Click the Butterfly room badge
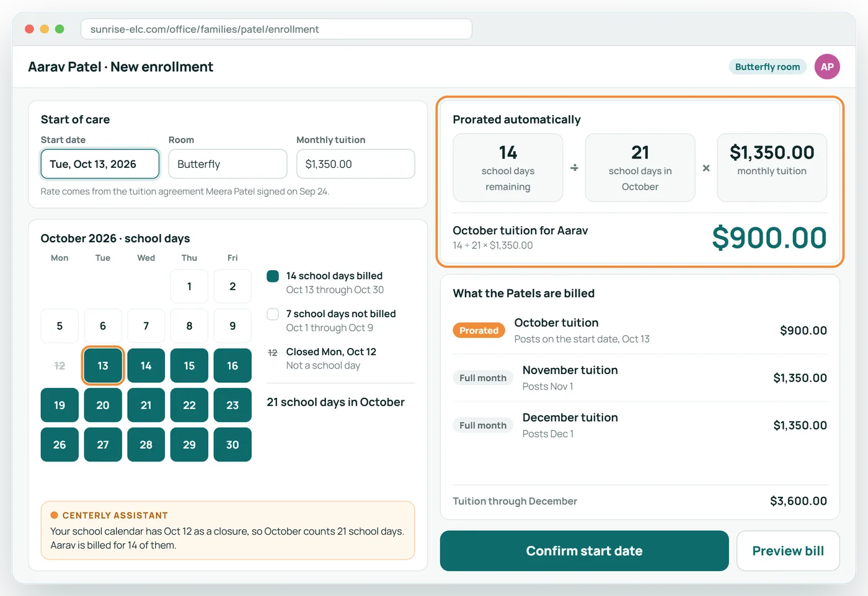868x596 pixels. pos(768,67)
